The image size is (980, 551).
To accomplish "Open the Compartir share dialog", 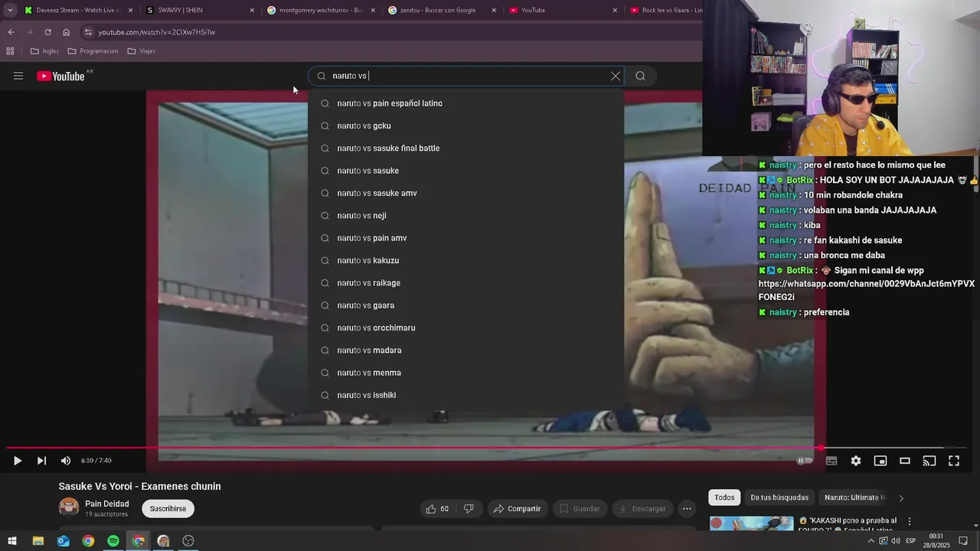I will click(x=517, y=509).
